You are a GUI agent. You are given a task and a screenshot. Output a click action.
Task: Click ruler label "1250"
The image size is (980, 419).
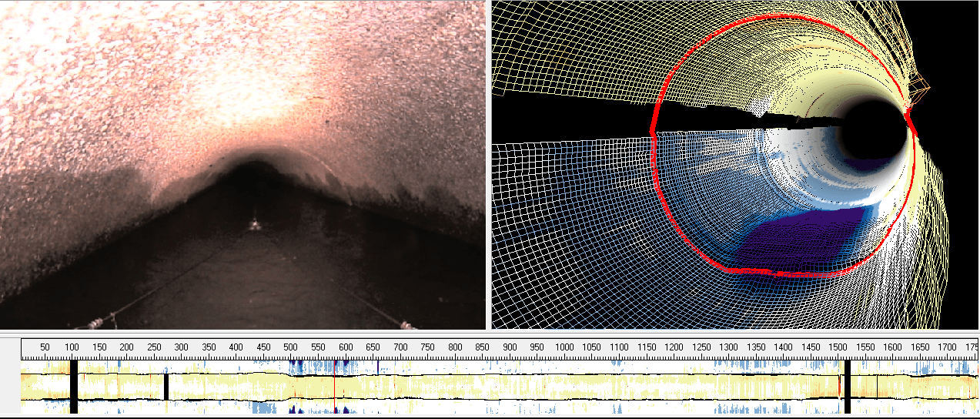tap(701, 348)
